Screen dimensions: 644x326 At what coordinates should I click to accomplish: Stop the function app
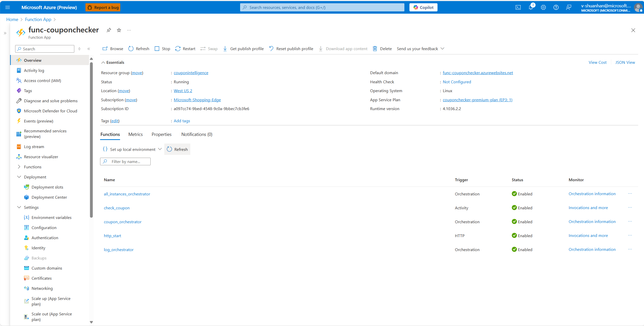tap(162, 49)
